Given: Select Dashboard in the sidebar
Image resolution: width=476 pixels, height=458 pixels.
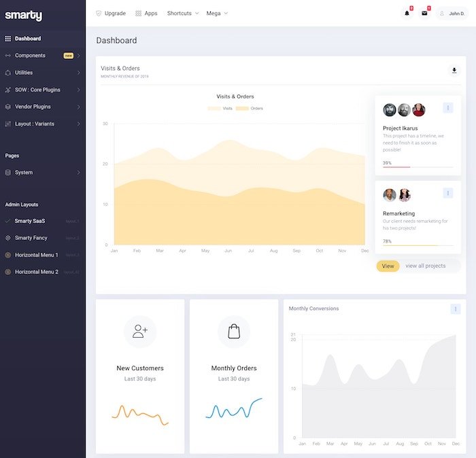Looking at the screenshot, I should click(27, 39).
